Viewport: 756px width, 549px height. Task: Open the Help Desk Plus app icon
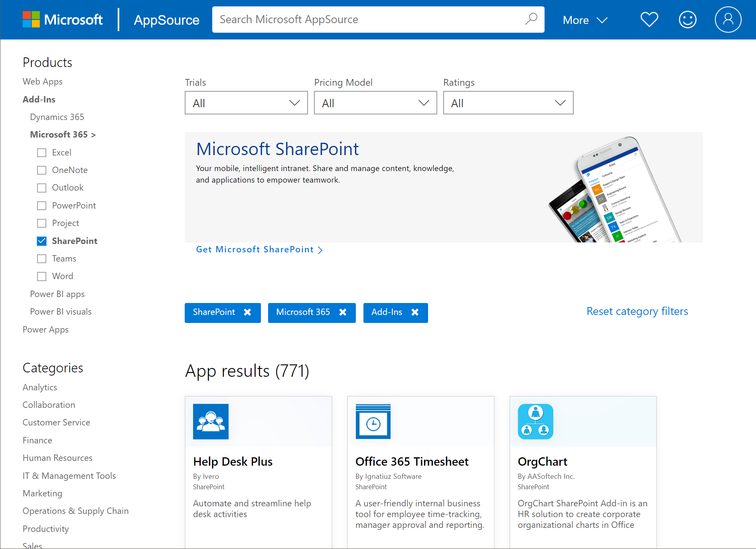click(211, 421)
